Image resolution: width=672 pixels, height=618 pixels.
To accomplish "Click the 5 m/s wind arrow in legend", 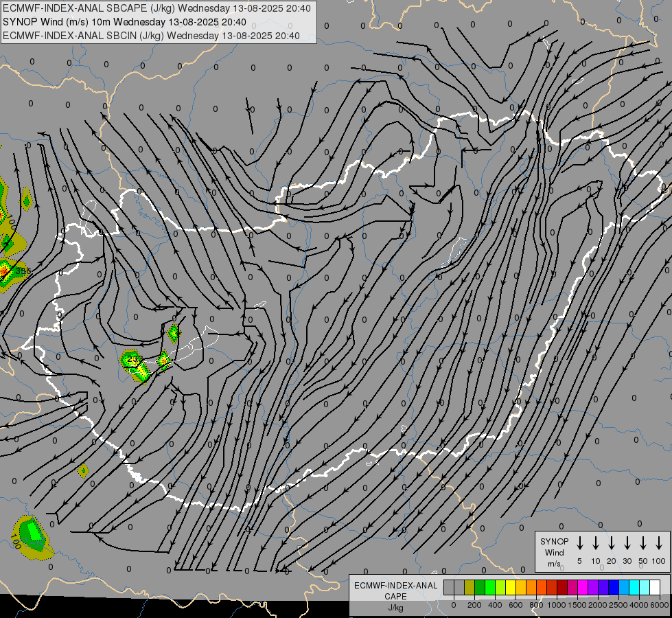I will pyautogui.click(x=579, y=543).
